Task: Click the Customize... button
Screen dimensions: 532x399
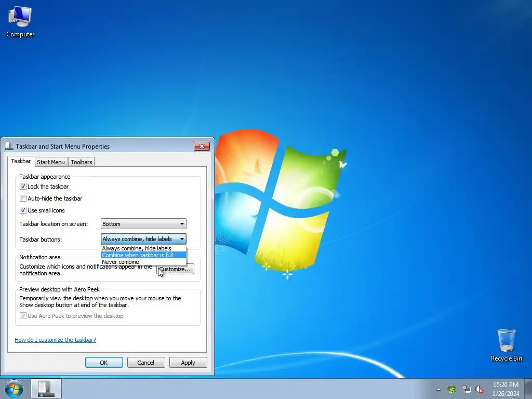Action: pyautogui.click(x=176, y=270)
